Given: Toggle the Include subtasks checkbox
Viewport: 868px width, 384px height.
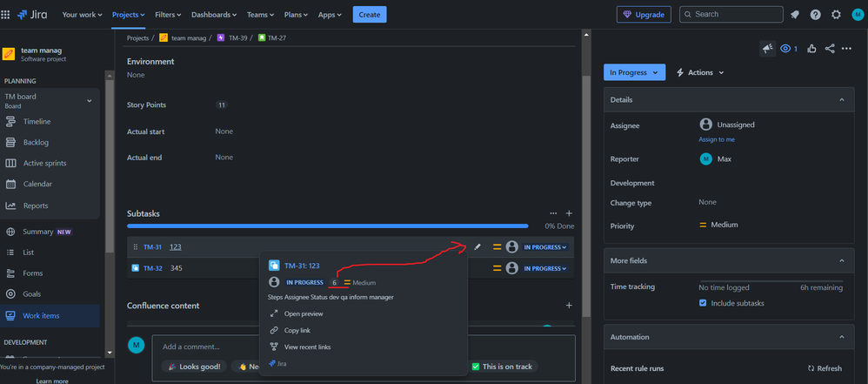Looking at the screenshot, I should (x=703, y=303).
